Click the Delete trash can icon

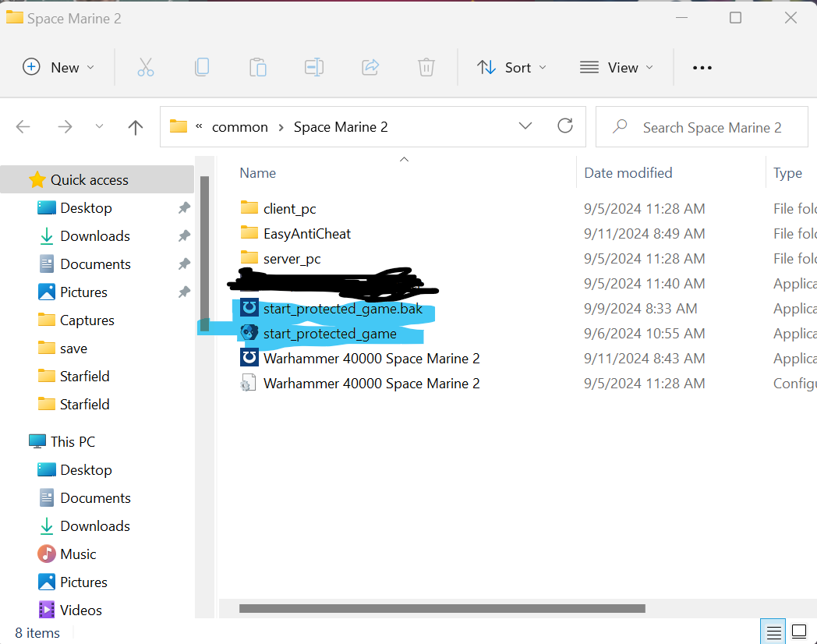(426, 68)
